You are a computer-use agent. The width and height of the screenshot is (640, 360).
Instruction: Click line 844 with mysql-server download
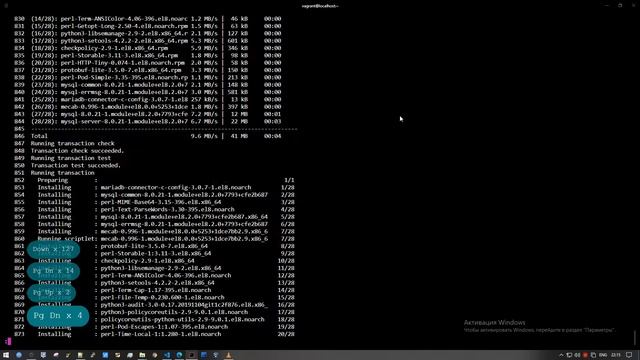156,121
